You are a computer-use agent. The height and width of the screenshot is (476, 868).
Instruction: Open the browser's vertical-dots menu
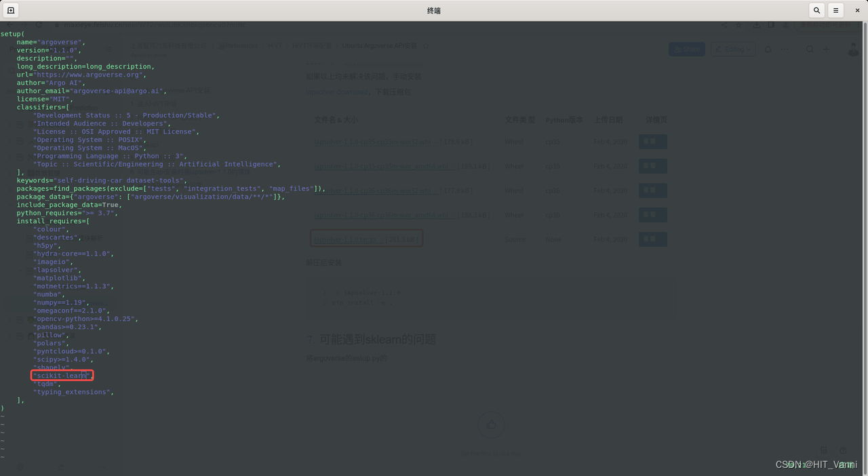point(859,25)
